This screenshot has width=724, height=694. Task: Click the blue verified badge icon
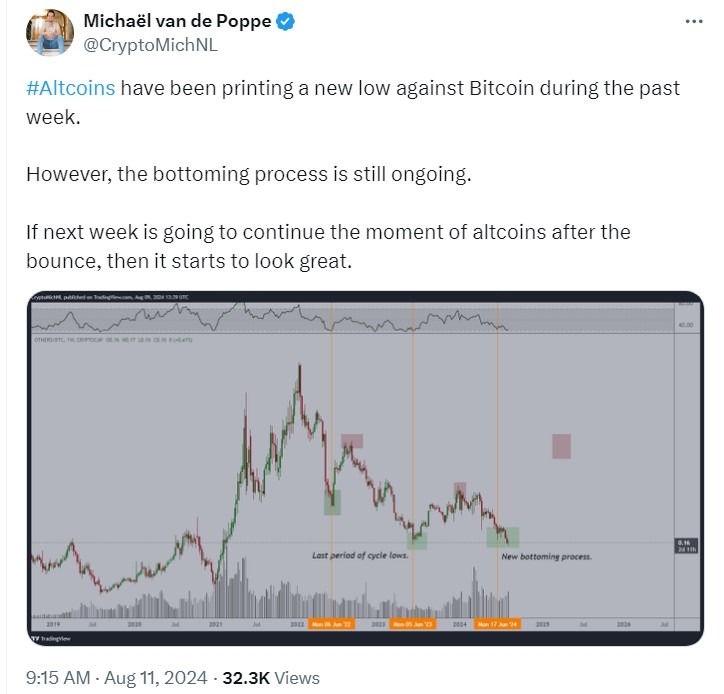pos(285,21)
